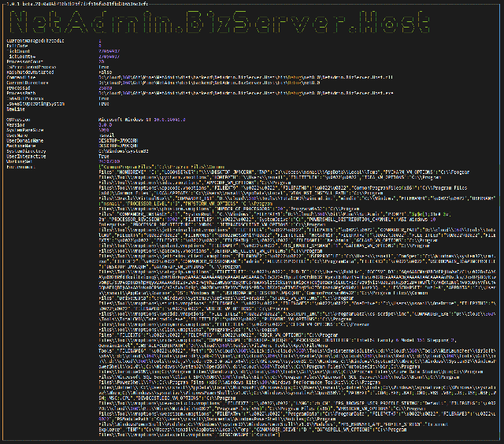Select the ExitCode property label
Screen dimensions: 504x444
click(x=18, y=43)
